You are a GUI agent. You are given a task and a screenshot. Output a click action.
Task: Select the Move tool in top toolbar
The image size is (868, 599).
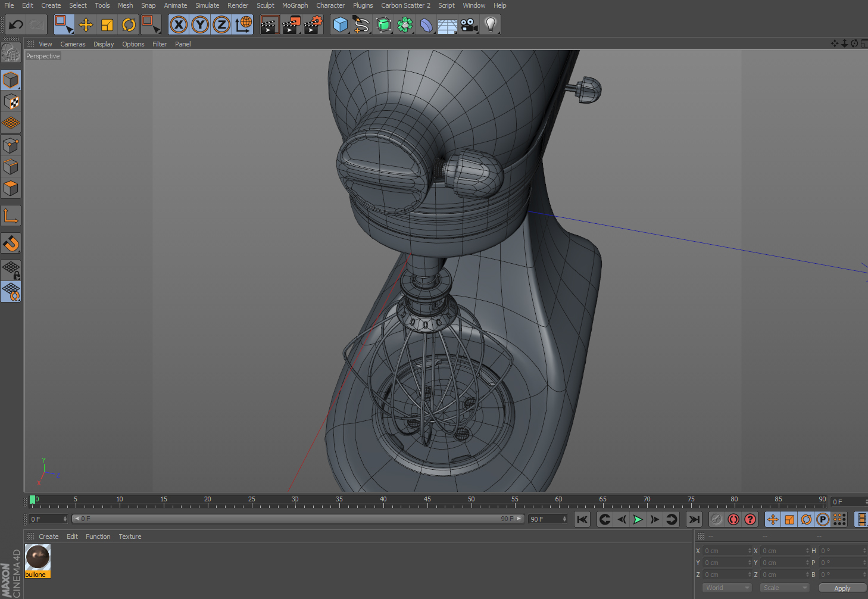tap(86, 24)
